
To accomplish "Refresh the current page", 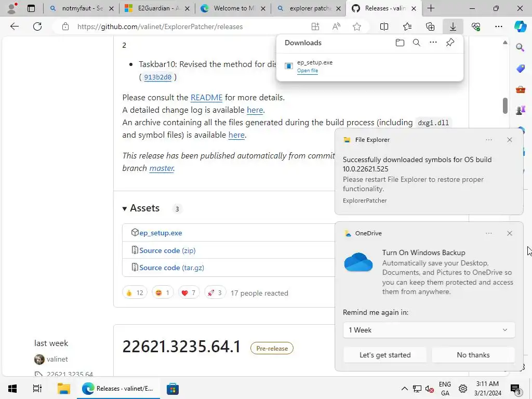I will click(x=37, y=26).
